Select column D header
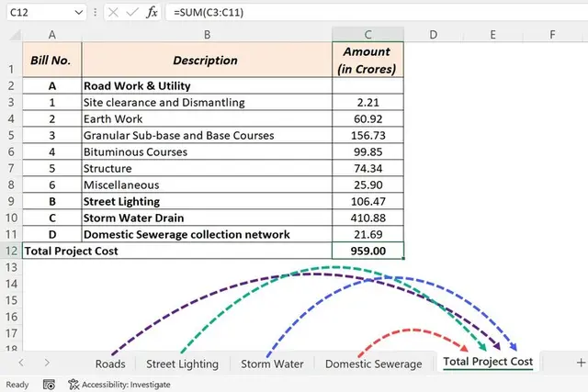Image resolution: width=588 pixels, height=392 pixels. (433, 35)
